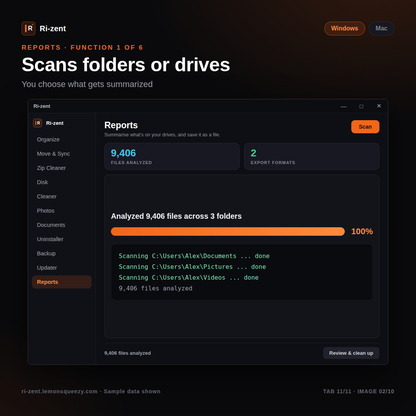Click the 9,406 files analyzed card
The width and height of the screenshot is (416, 416).
point(172,156)
